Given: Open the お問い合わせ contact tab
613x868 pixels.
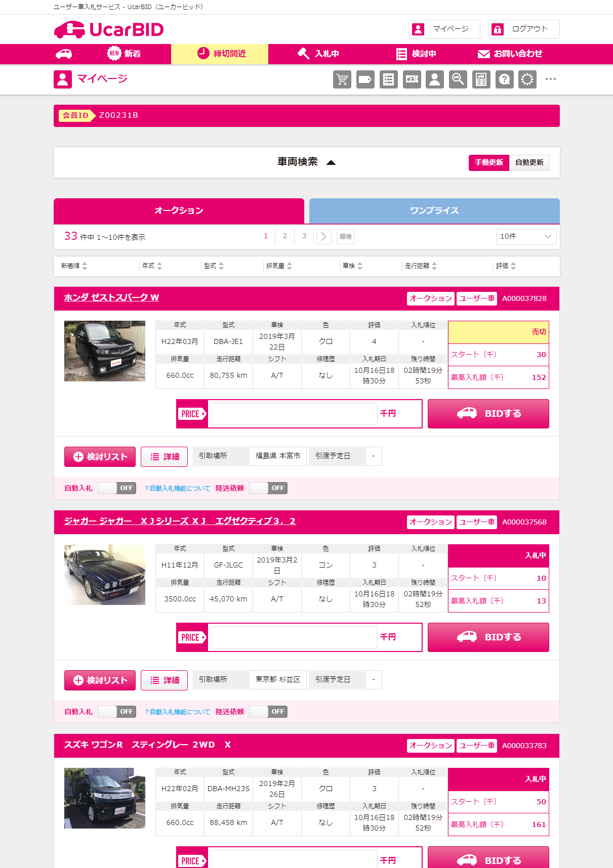Looking at the screenshot, I should point(510,54).
